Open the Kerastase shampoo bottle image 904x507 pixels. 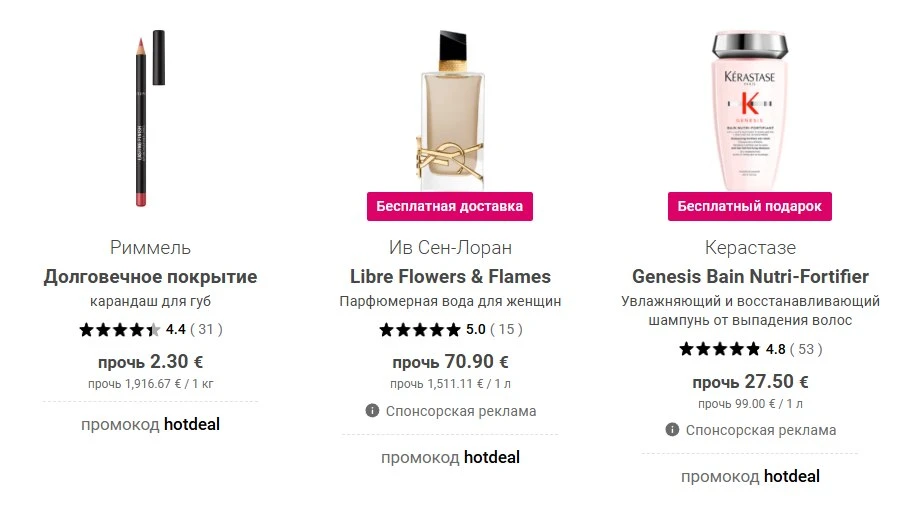point(749,111)
